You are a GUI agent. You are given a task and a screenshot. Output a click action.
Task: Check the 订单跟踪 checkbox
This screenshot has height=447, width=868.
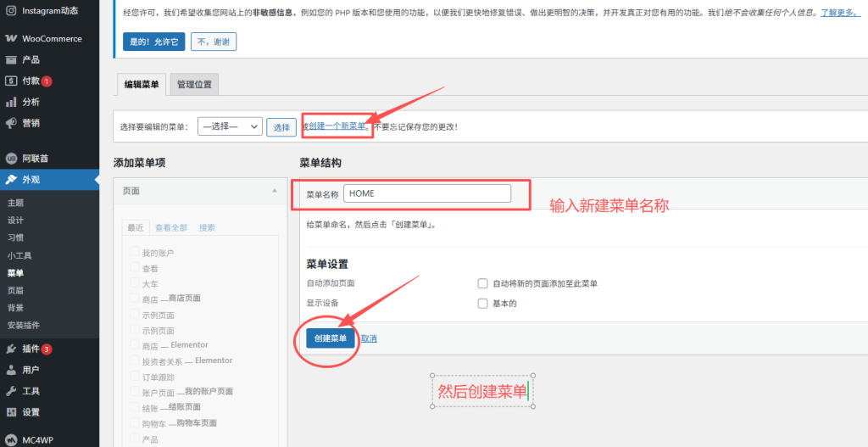click(x=135, y=376)
